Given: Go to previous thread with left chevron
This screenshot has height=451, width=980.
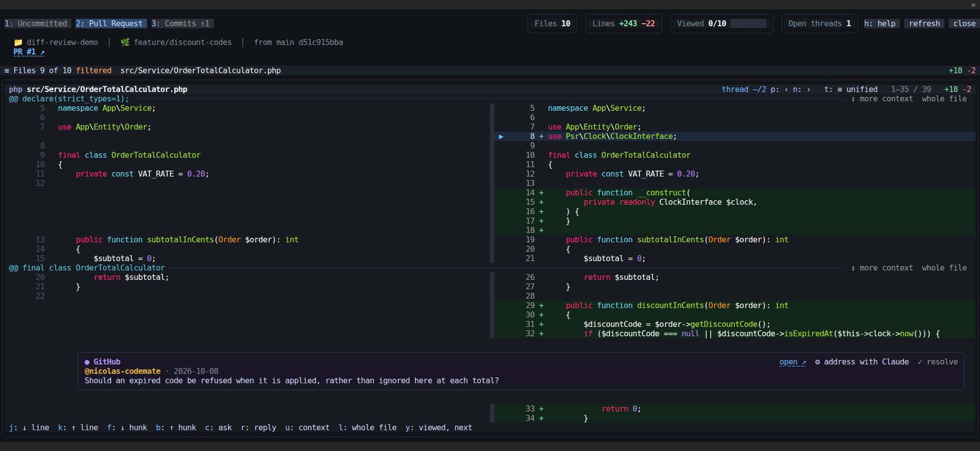Looking at the screenshot, I should (786, 90).
